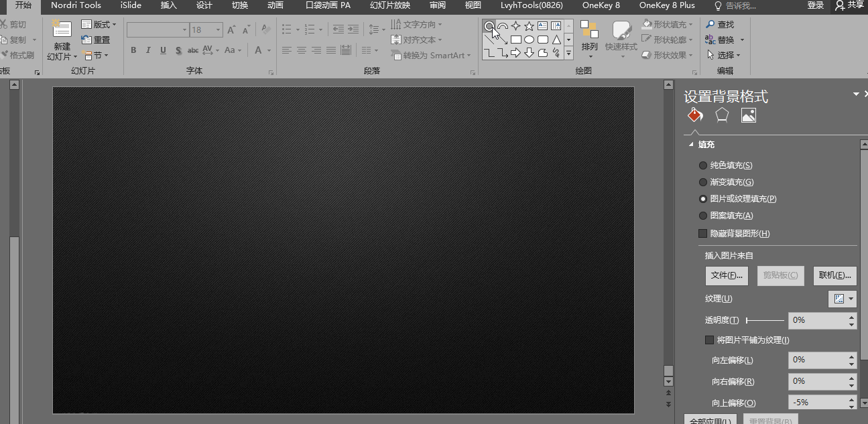This screenshot has width=868, height=424.
Task: Open the iSlide tab
Action: pyautogui.click(x=131, y=5)
